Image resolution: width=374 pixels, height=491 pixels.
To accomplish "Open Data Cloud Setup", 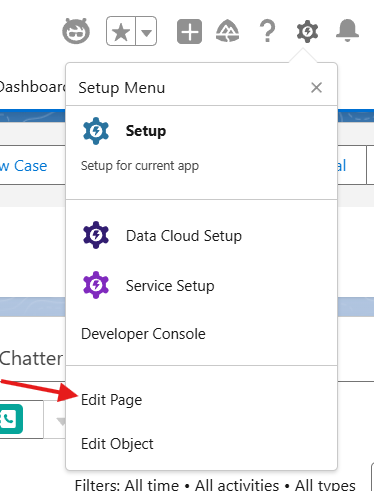I will (x=202, y=235).
